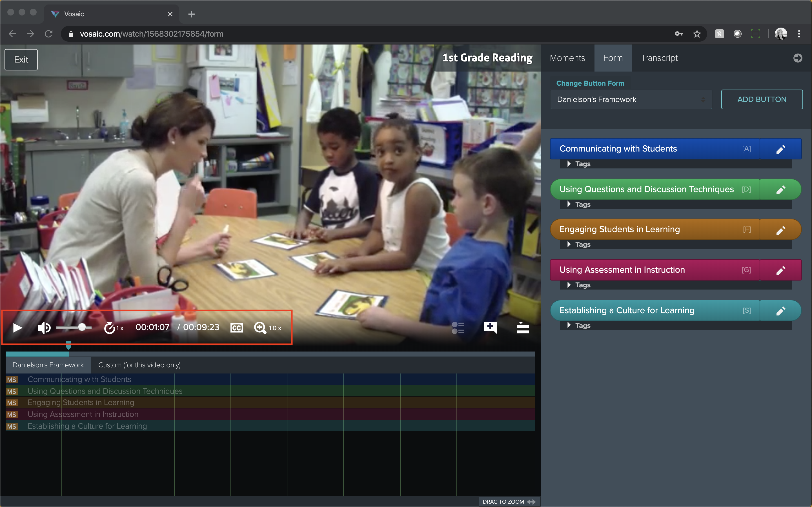Click the current time 00:01:07 display

152,327
